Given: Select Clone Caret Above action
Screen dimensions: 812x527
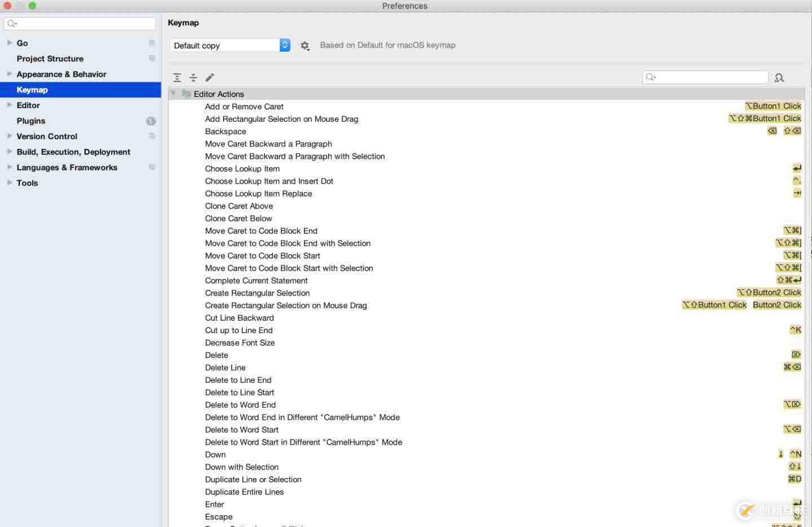Looking at the screenshot, I should 239,206.
